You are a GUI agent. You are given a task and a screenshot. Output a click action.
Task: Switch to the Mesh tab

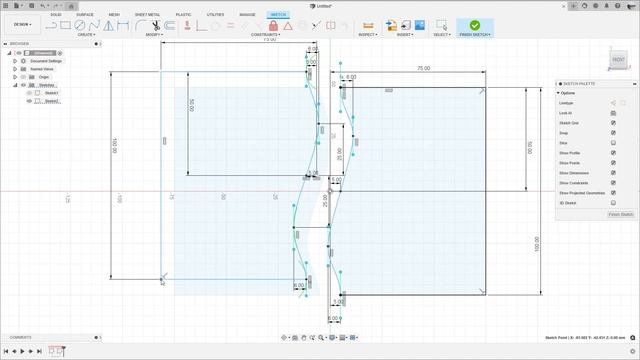click(114, 15)
